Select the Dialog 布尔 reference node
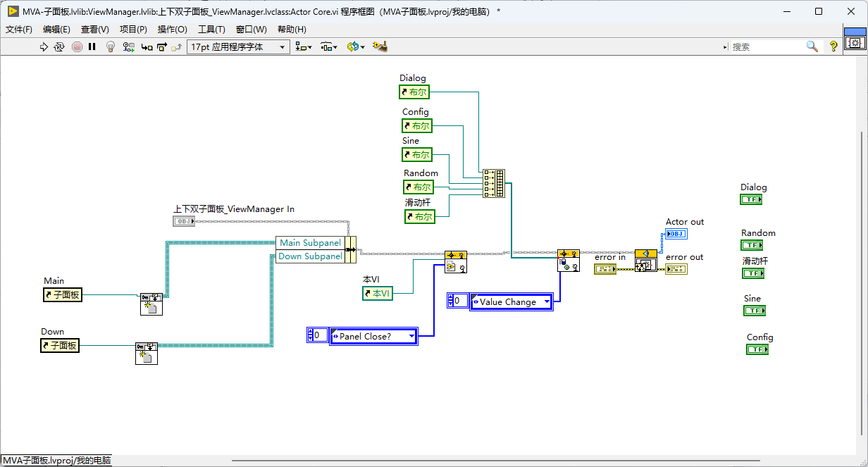Viewport: 868px width, 467px height. point(414,92)
